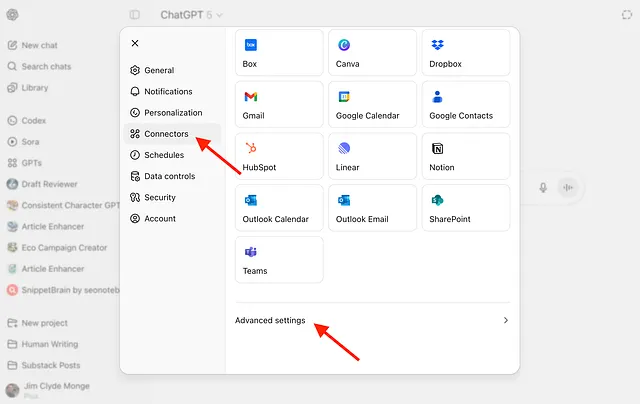This screenshot has width=640, height=404.
Task: Open the Personalization settings tab
Action: [x=172, y=113]
